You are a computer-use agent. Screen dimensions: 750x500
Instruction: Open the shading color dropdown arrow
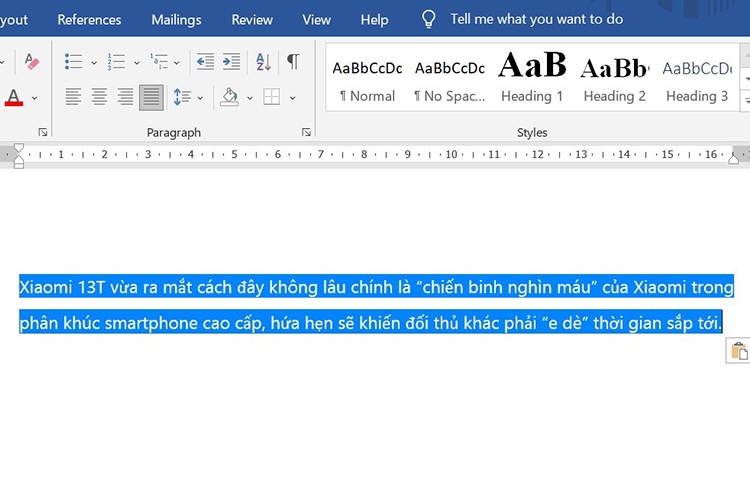pyautogui.click(x=250, y=98)
